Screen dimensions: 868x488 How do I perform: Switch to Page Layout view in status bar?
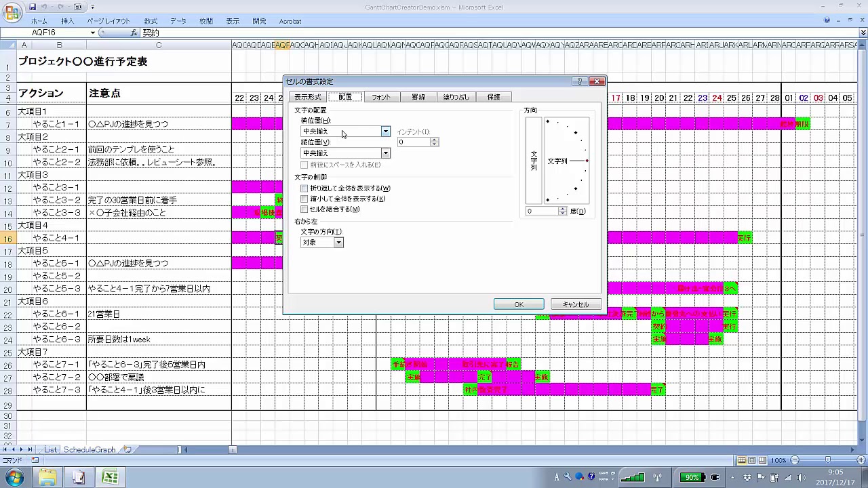click(x=752, y=460)
